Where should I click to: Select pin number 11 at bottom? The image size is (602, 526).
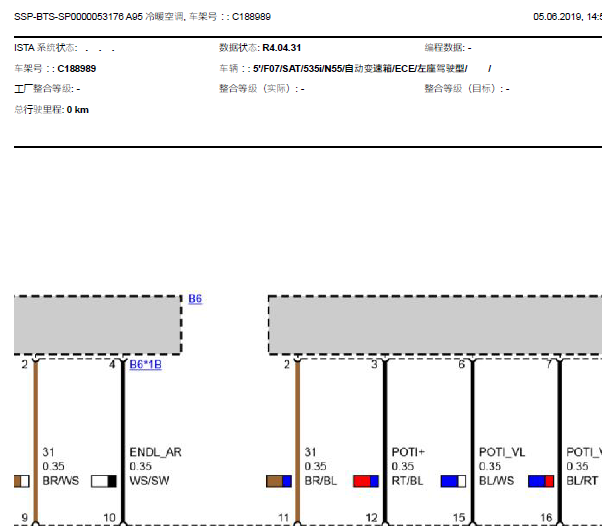[284, 518]
